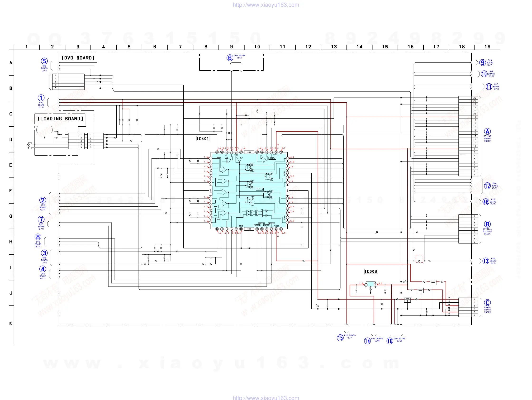Click the LOADING BOARD title label

pyautogui.click(x=60, y=119)
